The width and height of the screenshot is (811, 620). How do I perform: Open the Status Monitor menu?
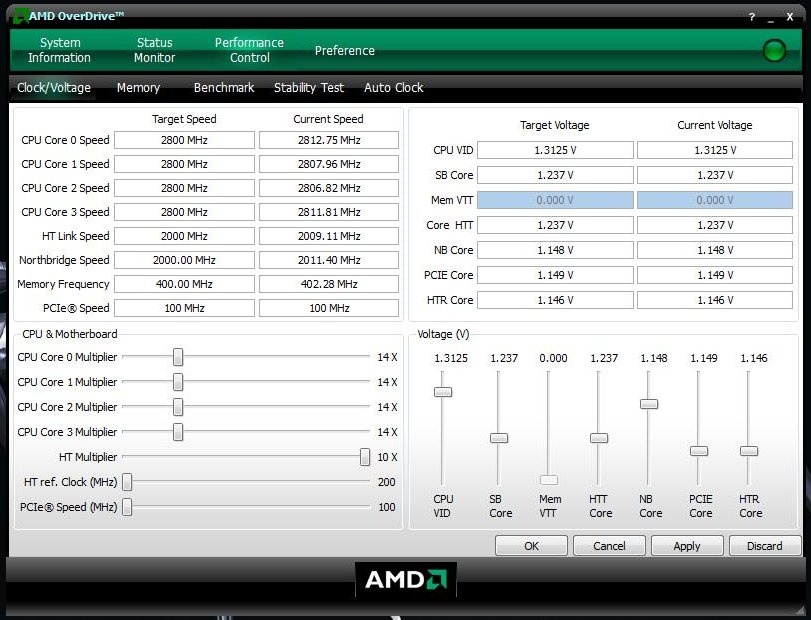click(x=154, y=50)
